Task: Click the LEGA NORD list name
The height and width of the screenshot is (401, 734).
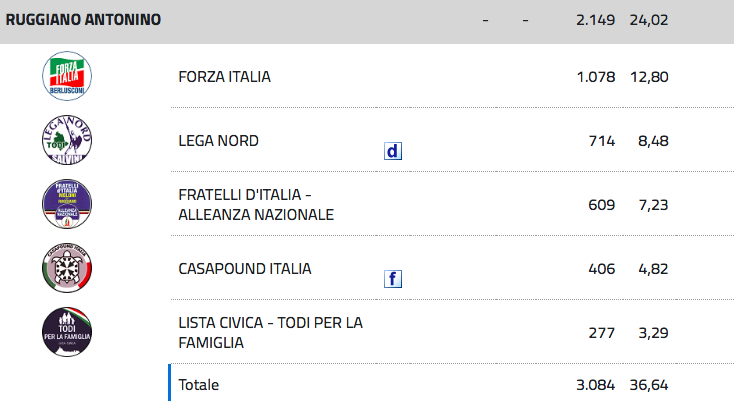Action: 219,141
